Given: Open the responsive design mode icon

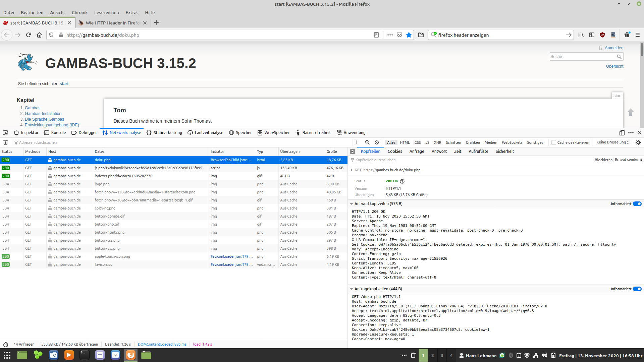Looking at the screenshot, I should (622, 133).
